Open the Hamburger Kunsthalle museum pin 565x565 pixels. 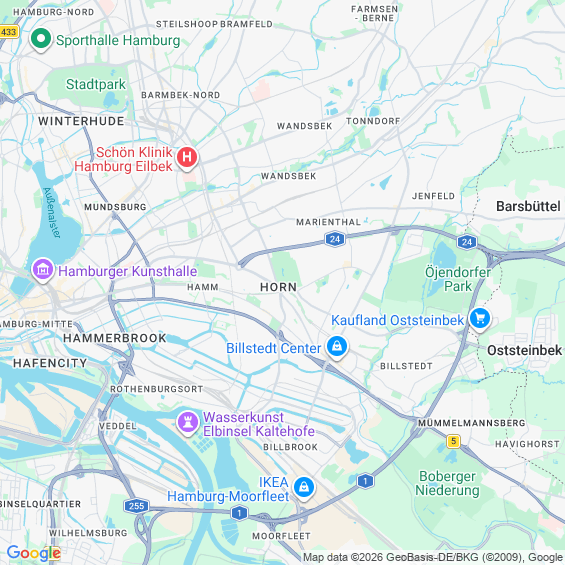pyautogui.click(x=43, y=270)
